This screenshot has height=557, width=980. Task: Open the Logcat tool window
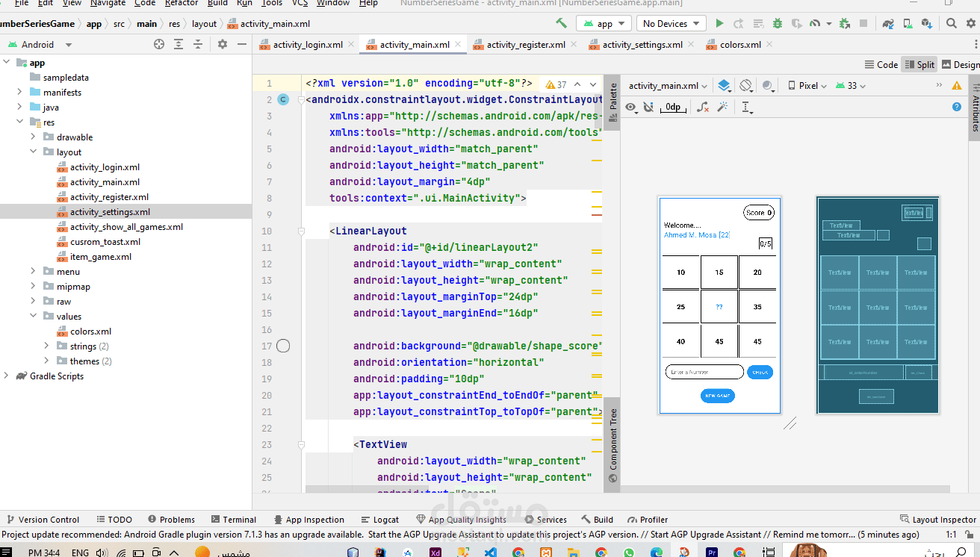pyautogui.click(x=380, y=520)
